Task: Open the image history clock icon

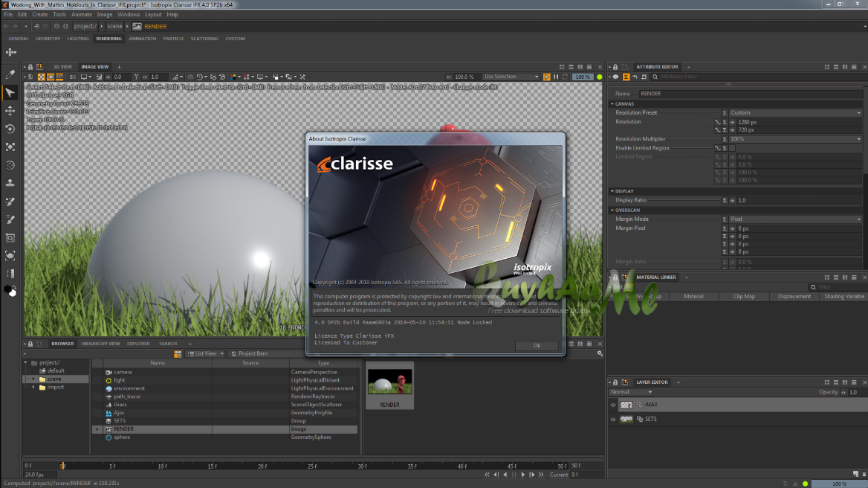Action: pyautogui.click(x=200, y=77)
